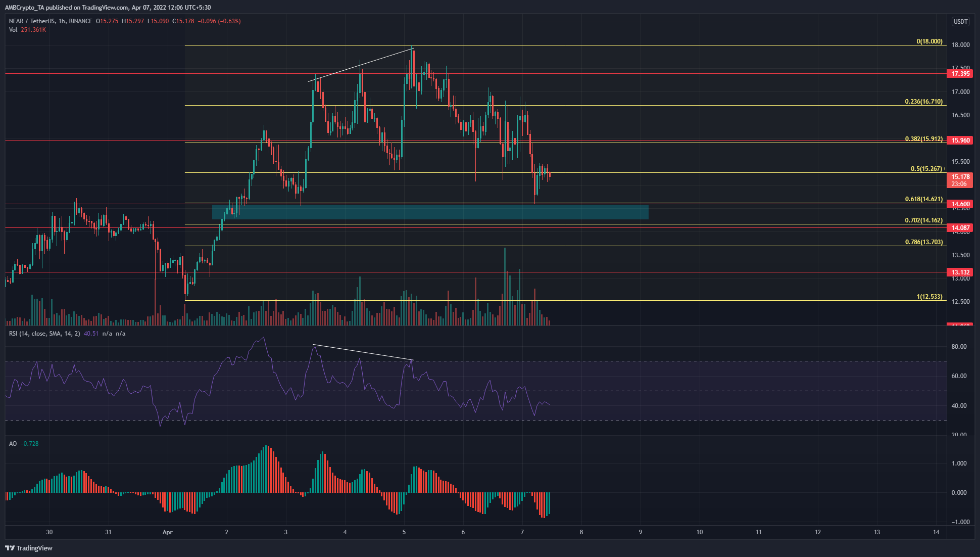This screenshot has width=980, height=557.
Task: Click the high value H15.297
Action: point(133,21)
